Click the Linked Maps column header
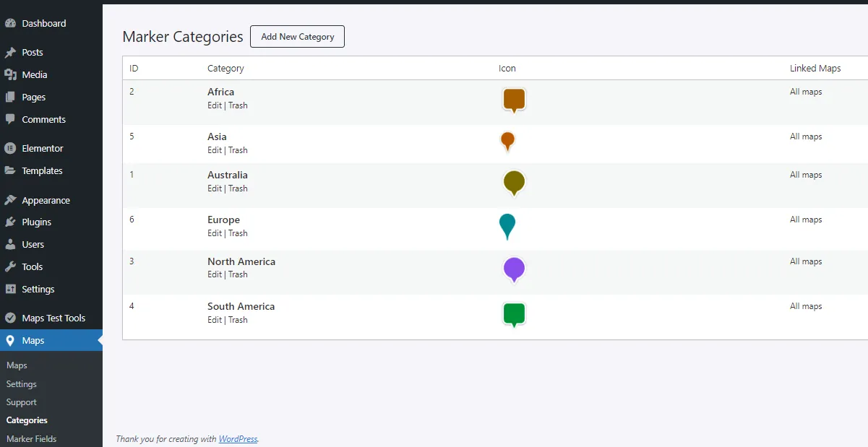The image size is (868, 447). pyautogui.click(x=815, y=69)
